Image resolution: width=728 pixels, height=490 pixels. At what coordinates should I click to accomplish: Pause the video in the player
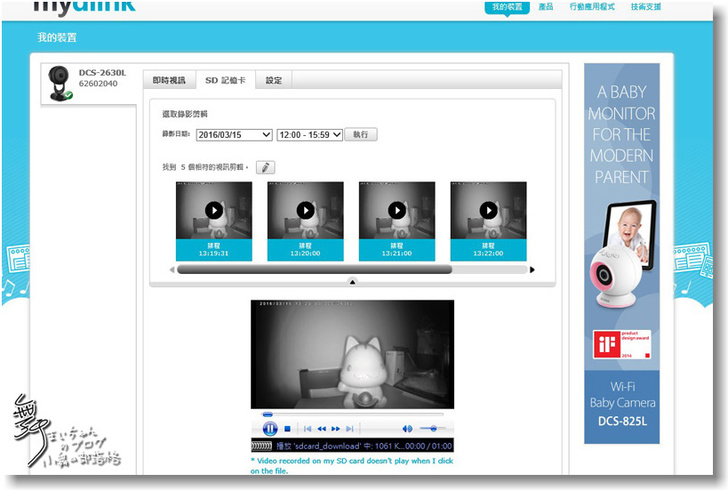click(x=270, y=429)
